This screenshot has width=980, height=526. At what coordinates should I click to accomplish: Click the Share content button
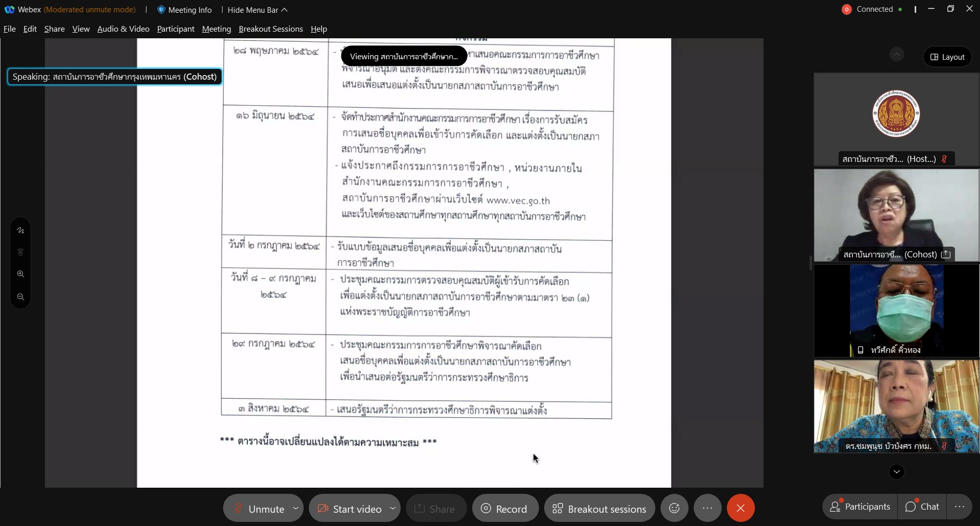point(436,509)
